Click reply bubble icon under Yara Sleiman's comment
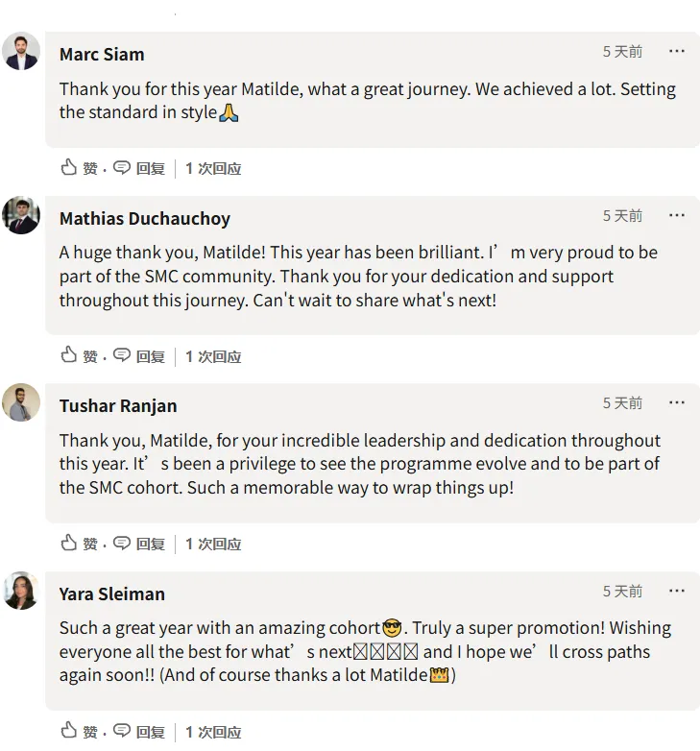Image resolution: width=700 pixels, height=751 pixels. (x=122, y=731)
